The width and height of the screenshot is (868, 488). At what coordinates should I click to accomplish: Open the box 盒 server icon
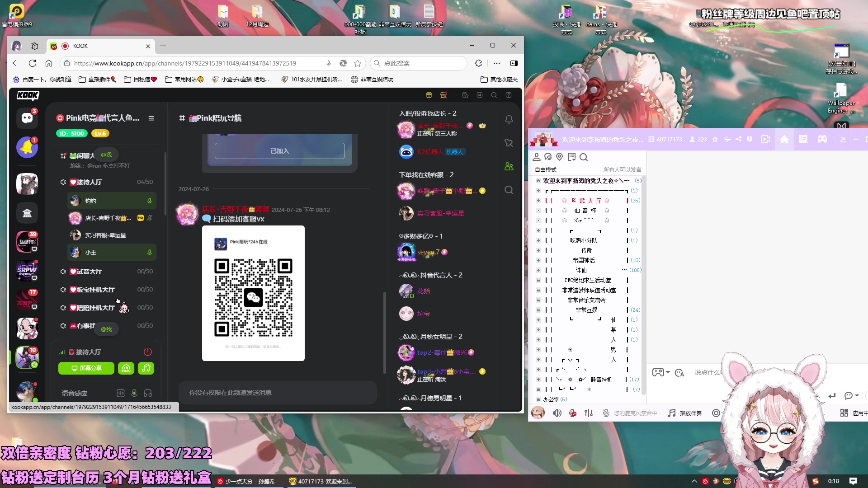pyautogui.click(x=27, y=213)
